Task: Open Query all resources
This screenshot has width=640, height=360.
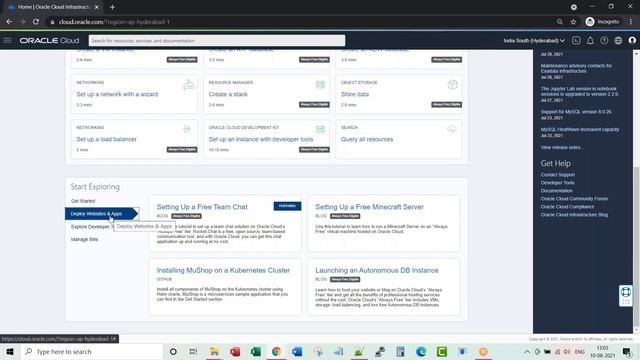Action: [367, 139]
